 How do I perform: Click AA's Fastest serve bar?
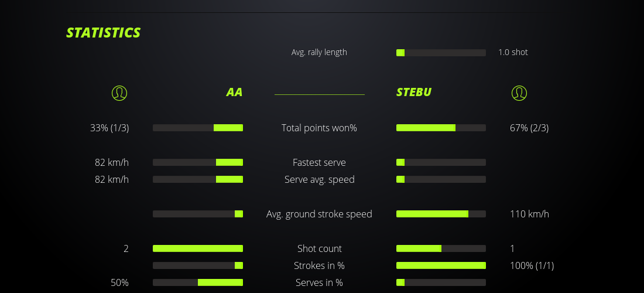198,162
